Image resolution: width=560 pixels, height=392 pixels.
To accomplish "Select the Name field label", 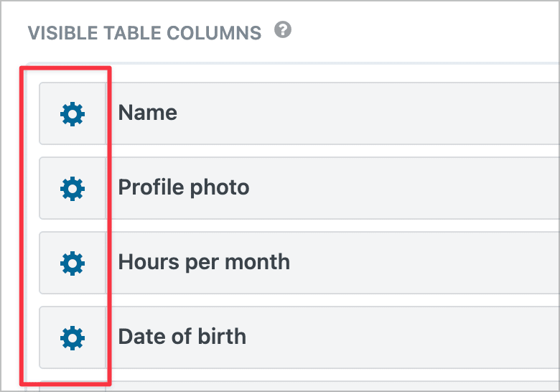I will (x=147, y=113).
